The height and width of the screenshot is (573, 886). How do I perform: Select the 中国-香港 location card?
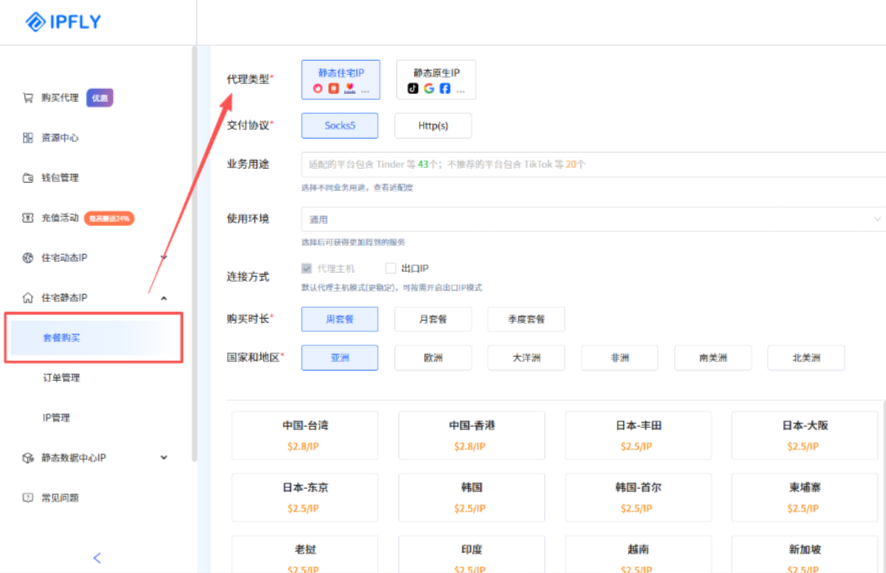click(x=472, y=436)
